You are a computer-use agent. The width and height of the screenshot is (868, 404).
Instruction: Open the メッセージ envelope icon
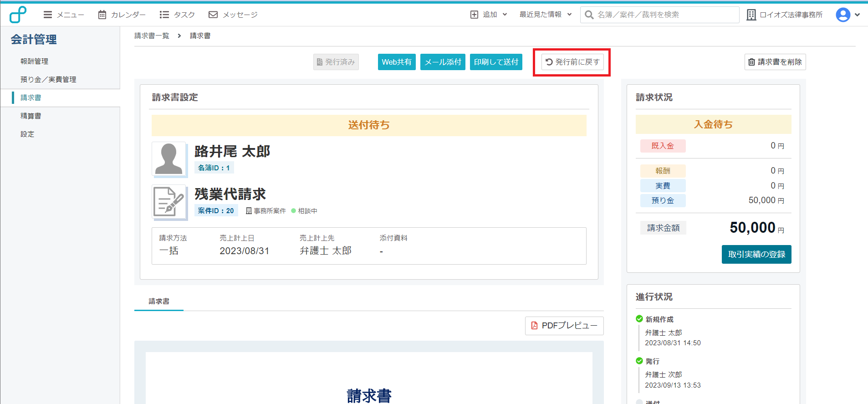pos(213,15)
